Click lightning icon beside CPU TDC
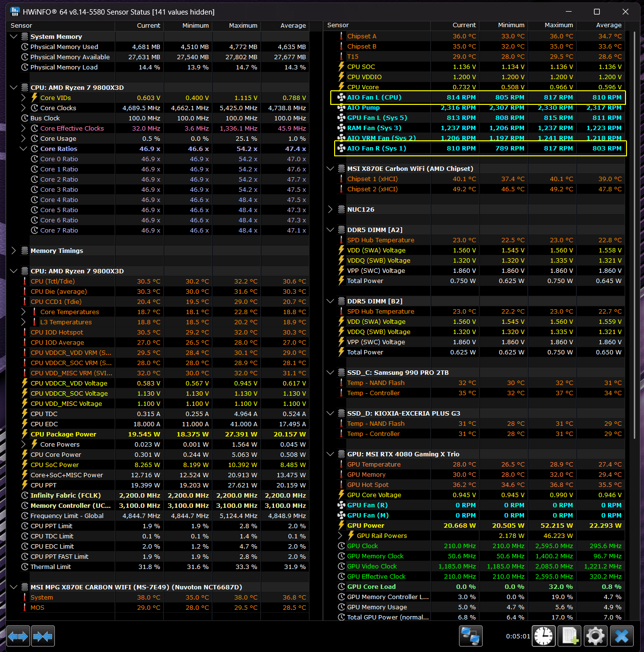The width and height of the screenshot is (644, 652). point(25,414)
